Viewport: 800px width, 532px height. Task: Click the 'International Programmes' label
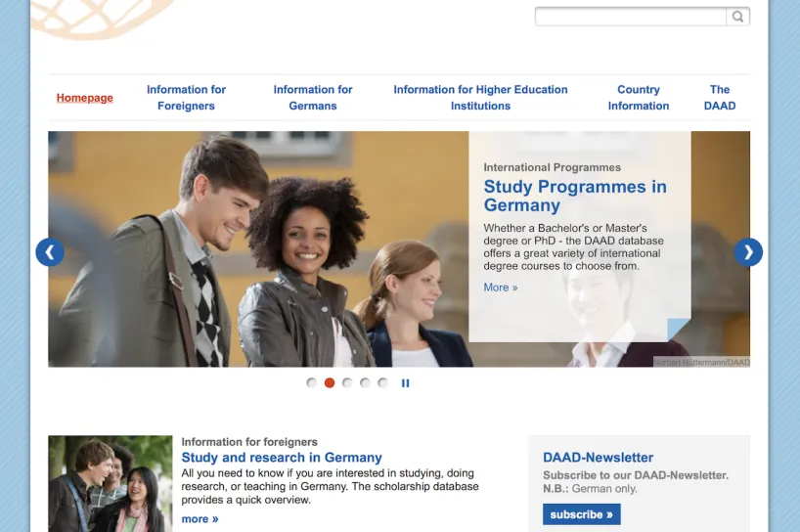click(552, 167)
